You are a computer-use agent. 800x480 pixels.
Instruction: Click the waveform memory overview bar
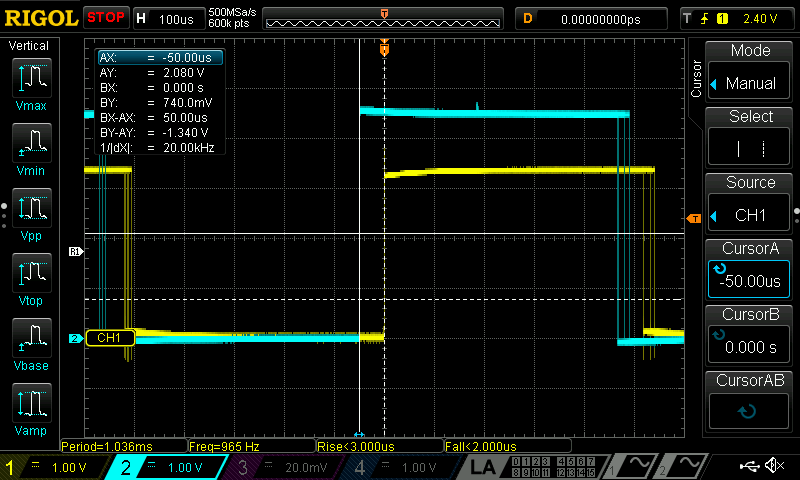pos(383,19)
